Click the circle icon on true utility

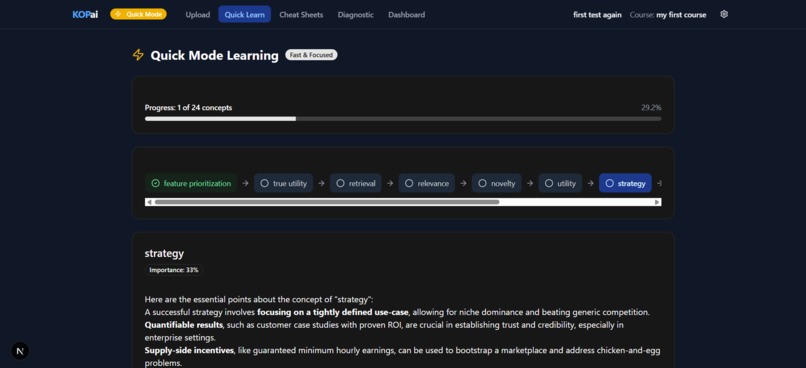(264, 183)
